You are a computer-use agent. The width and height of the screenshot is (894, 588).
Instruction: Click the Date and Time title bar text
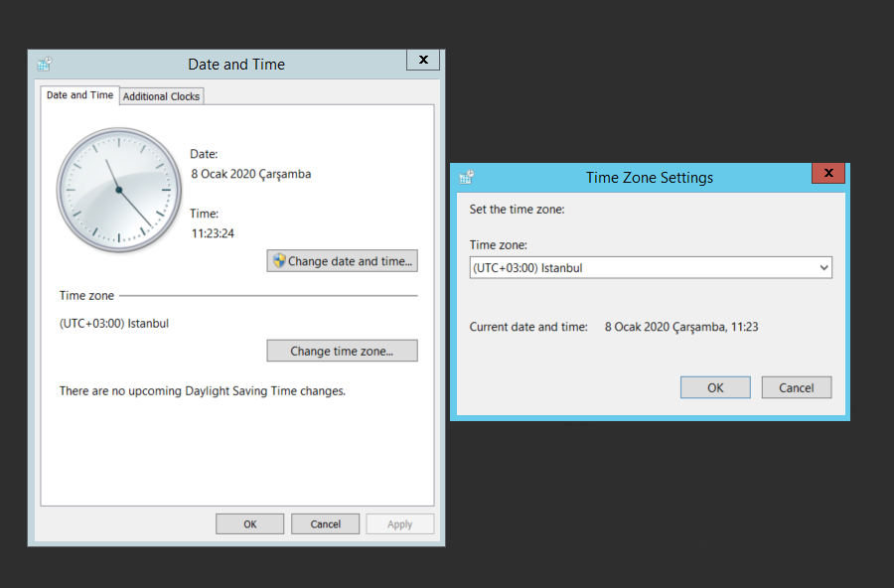236,65
